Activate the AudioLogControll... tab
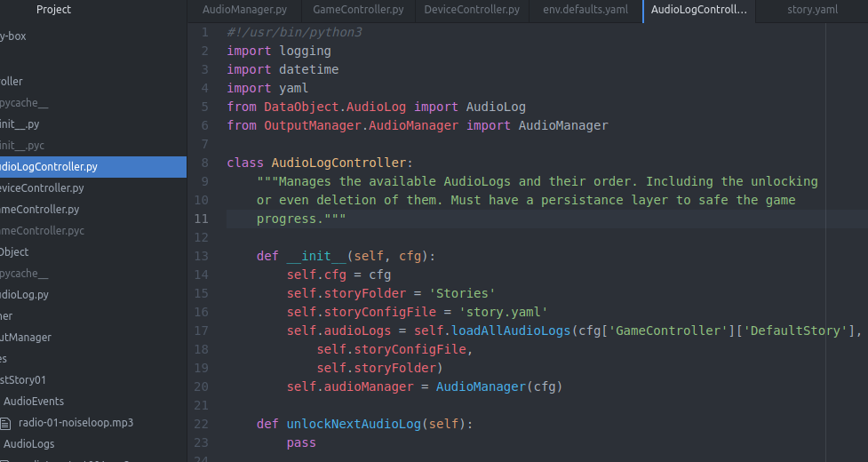Viewport: 868px width, 462px height. coord(698,10)
